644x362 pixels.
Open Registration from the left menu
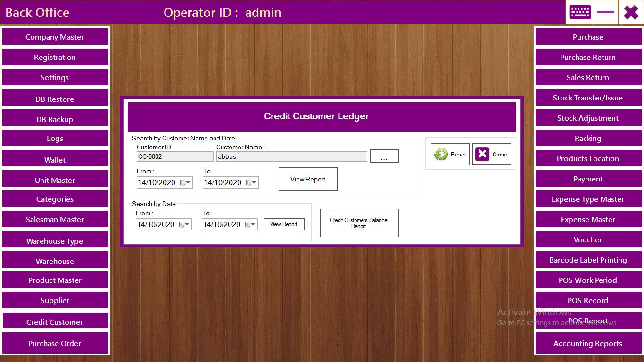(x=55, y=57)
